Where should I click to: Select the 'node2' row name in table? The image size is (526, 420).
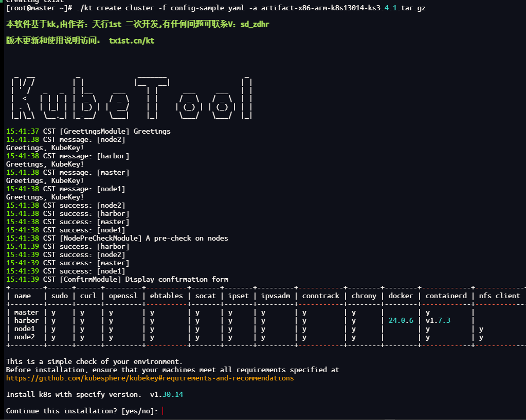click(x=25, y=337)
